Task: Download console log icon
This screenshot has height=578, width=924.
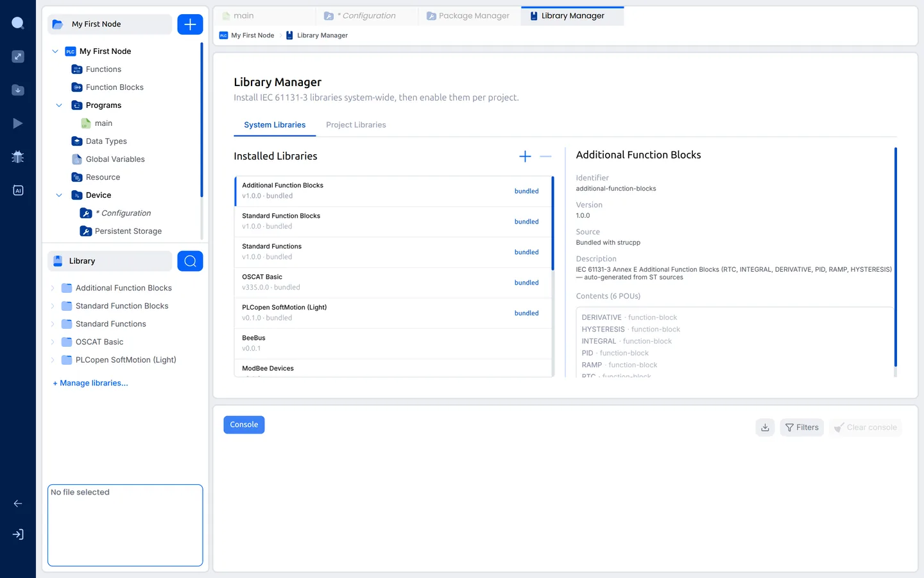Action: (x=765, y=427)
